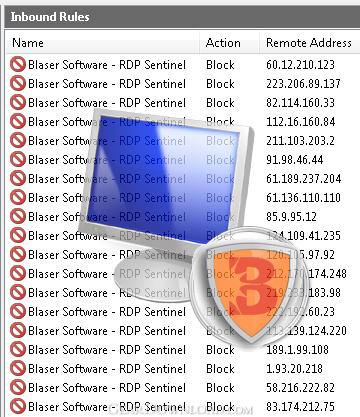Select remote address 61.136.110.110
The width and height of the screenshot is (360, 417).
point(303,198)
